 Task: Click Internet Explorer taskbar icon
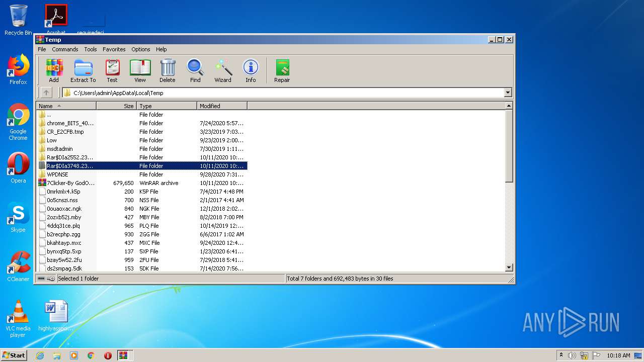click(40, 355)
